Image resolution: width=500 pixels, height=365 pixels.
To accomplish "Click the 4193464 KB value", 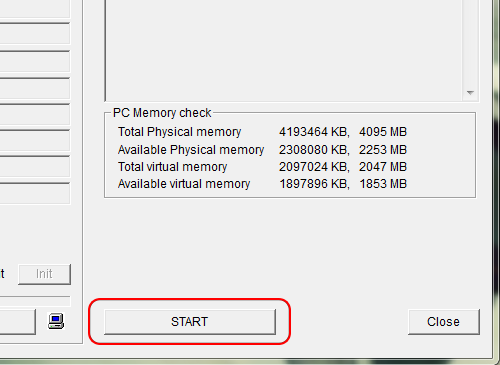I will pos(314,132).
